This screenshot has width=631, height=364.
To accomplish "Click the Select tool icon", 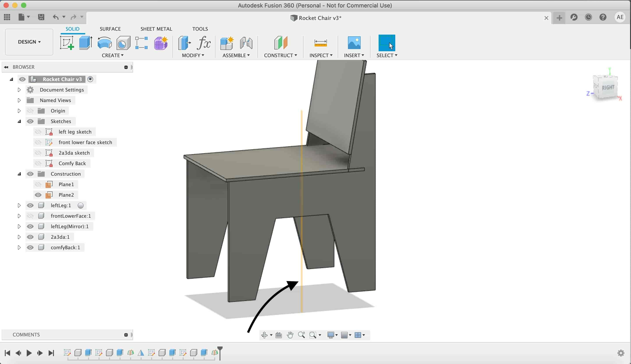I will pos(387,43).
